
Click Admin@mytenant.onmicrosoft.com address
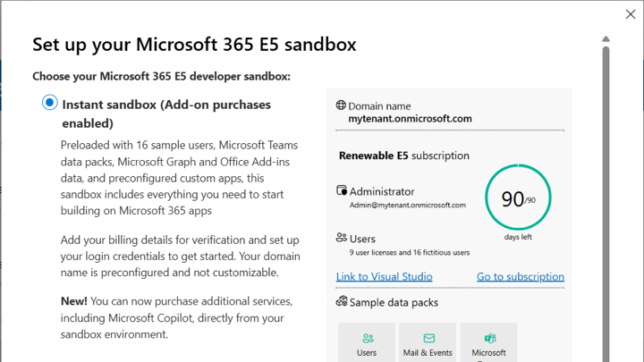click(408, 205)
